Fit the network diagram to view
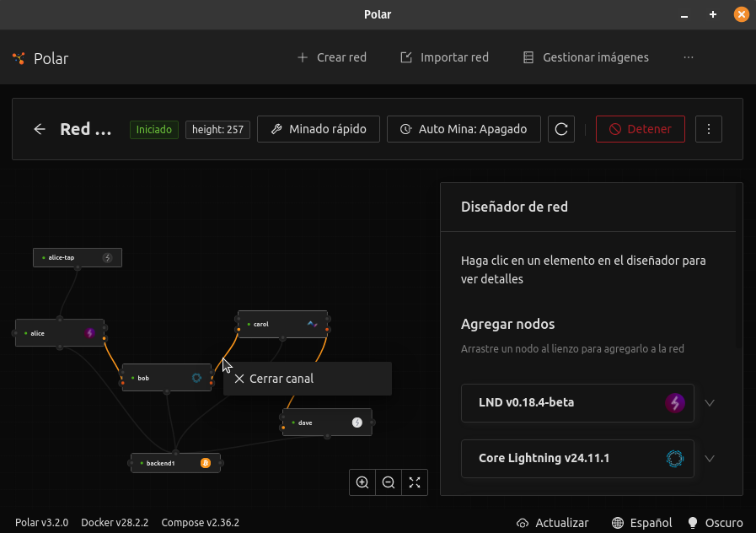Viewport: 756px width, 533px height. (x=415, y=482)
